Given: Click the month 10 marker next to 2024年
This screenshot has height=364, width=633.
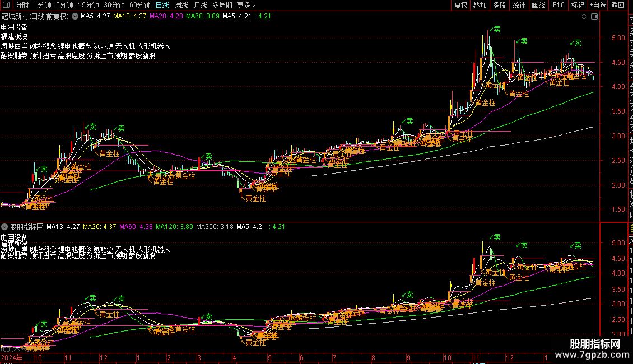Looking at the screenshot, I should pos(38,358).
